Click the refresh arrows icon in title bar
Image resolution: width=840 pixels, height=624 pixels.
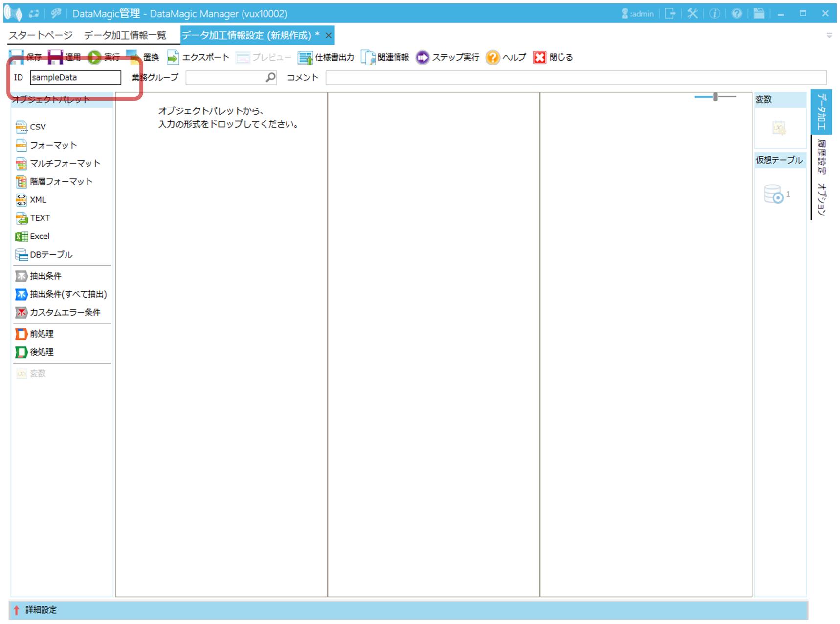click(x=34, y=14)
